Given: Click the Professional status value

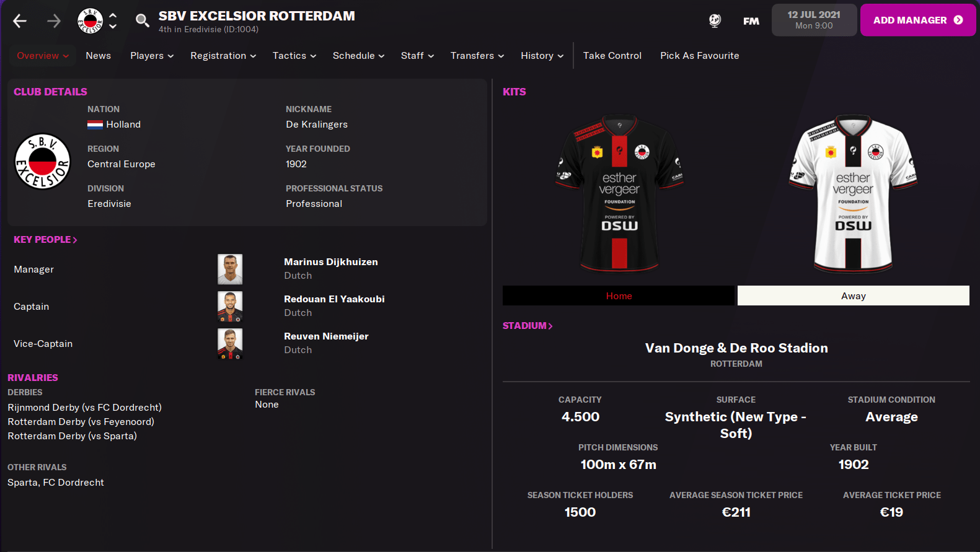Looking at the screenshot, I should point(314,204).
